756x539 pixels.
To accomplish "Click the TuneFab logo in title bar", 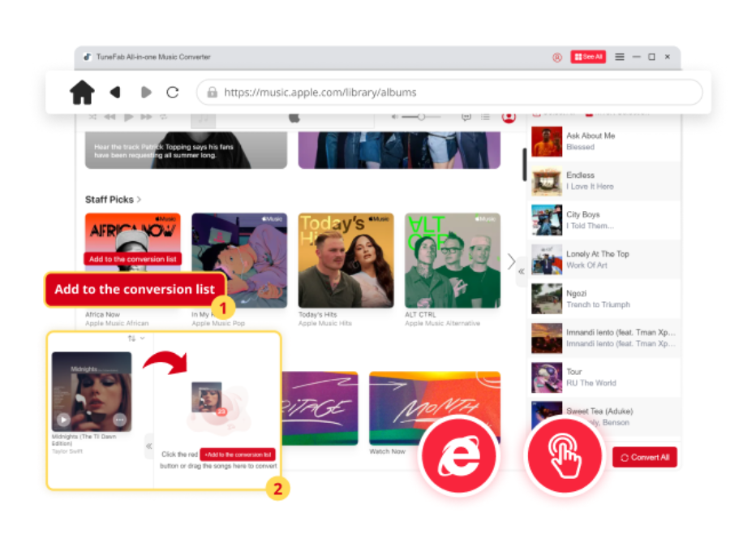I will [x=88, y=57].
